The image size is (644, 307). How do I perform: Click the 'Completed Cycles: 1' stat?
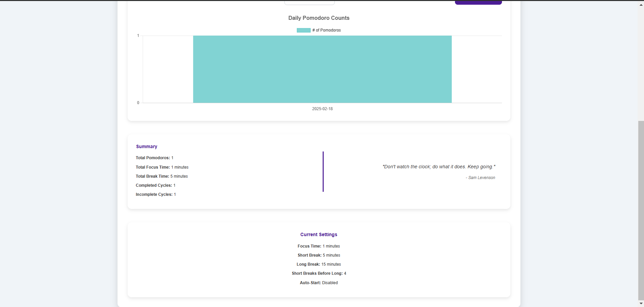(155, 185)
